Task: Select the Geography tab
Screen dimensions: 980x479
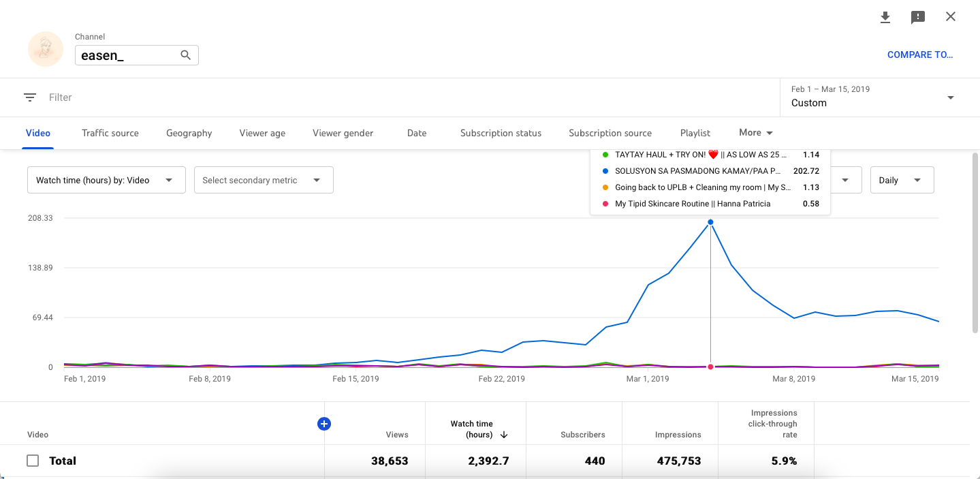Action: (x=189, y=134)
